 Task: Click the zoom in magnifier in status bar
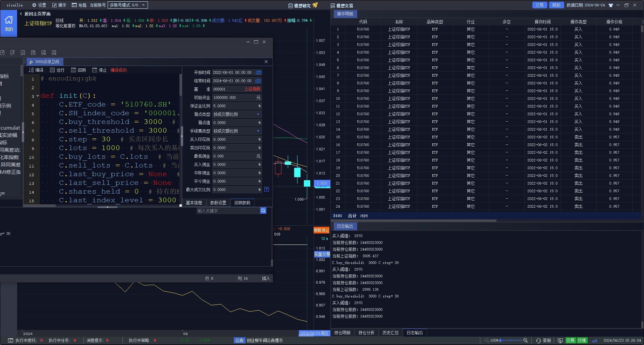tap(525, 340)
